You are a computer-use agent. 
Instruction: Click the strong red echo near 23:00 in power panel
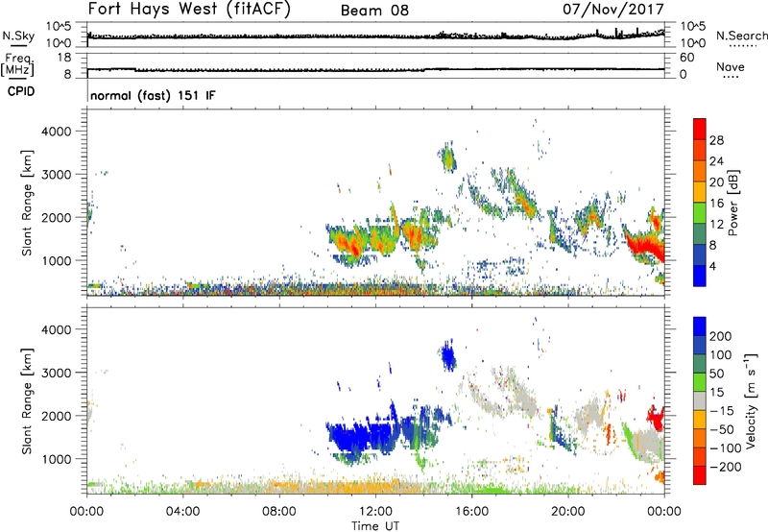point(642,245)
